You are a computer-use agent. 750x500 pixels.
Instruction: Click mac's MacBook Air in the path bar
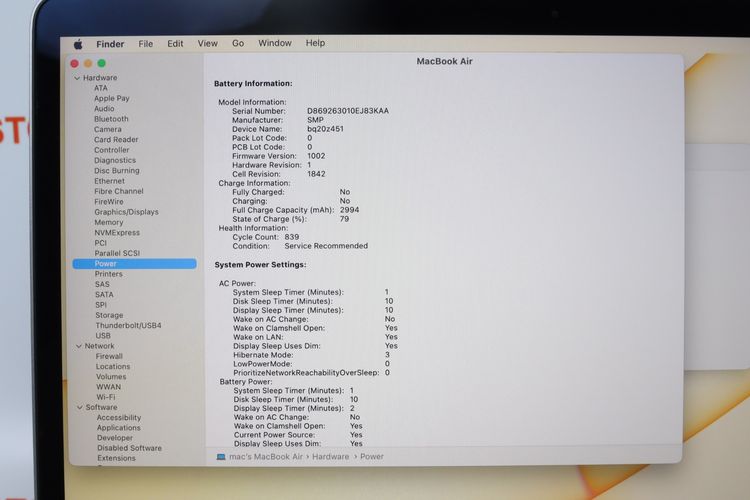[266, 457]
